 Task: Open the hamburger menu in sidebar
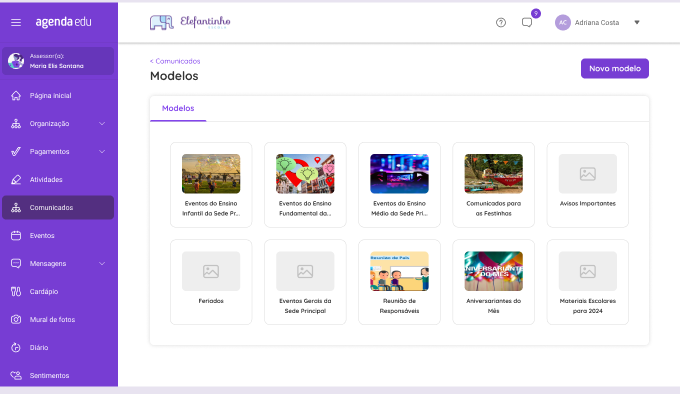click(16, 22)
